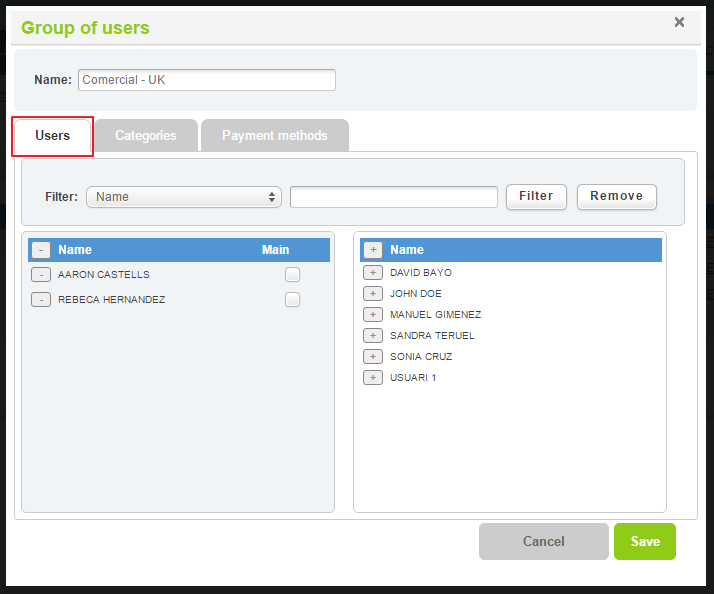Select USUARI 1 in available list
The height and width of the screenshot is (594, 714).
pyautogui.click(x=413, y=377)
